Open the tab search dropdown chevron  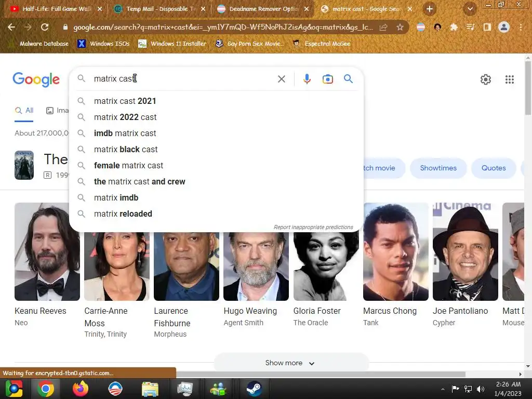[470, 9]
